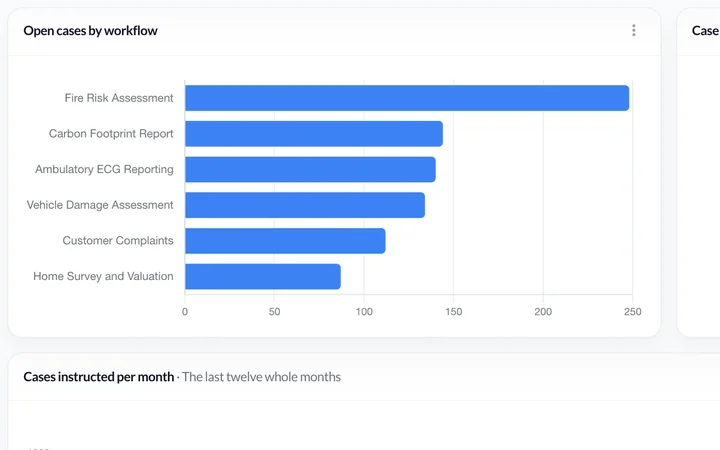
Task: Select the Customer Complaints bar
Action: coord(285,241)
